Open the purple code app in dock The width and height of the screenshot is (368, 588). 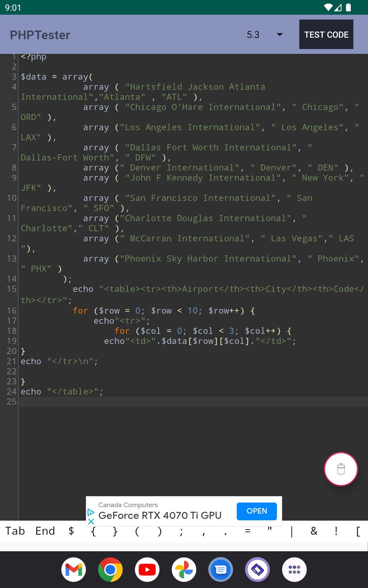pyautogui.click(x=258, y=570)
